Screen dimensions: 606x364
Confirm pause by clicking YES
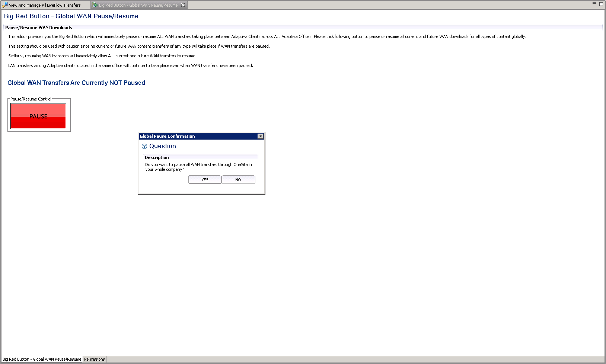pyautogui.click(x=205, y=180)
